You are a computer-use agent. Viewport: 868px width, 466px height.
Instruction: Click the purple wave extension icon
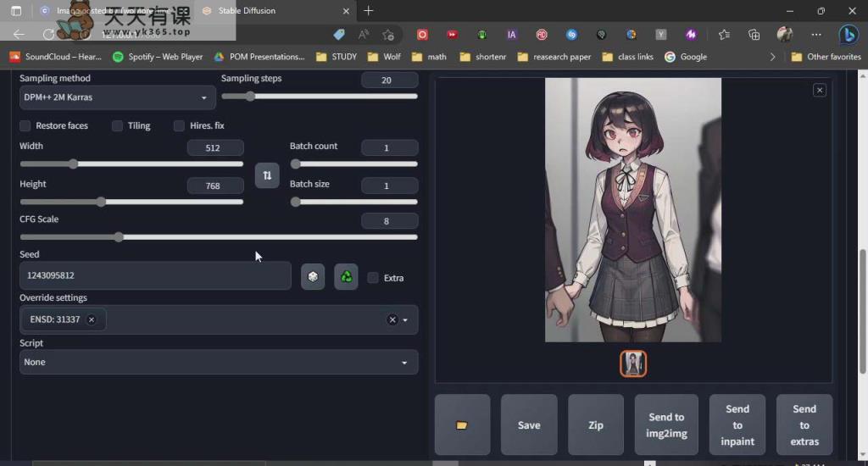pyautogui.click(x=691, y=35)
